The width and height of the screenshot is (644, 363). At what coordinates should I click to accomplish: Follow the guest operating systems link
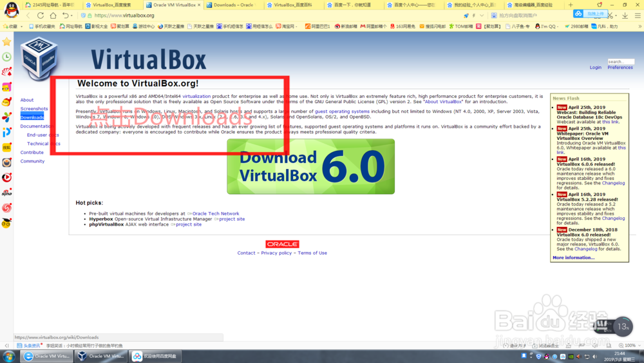coord(342,112)
